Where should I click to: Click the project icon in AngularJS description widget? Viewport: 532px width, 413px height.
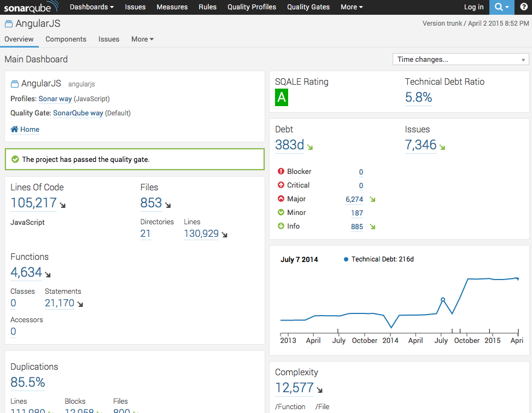coord(15,84)
